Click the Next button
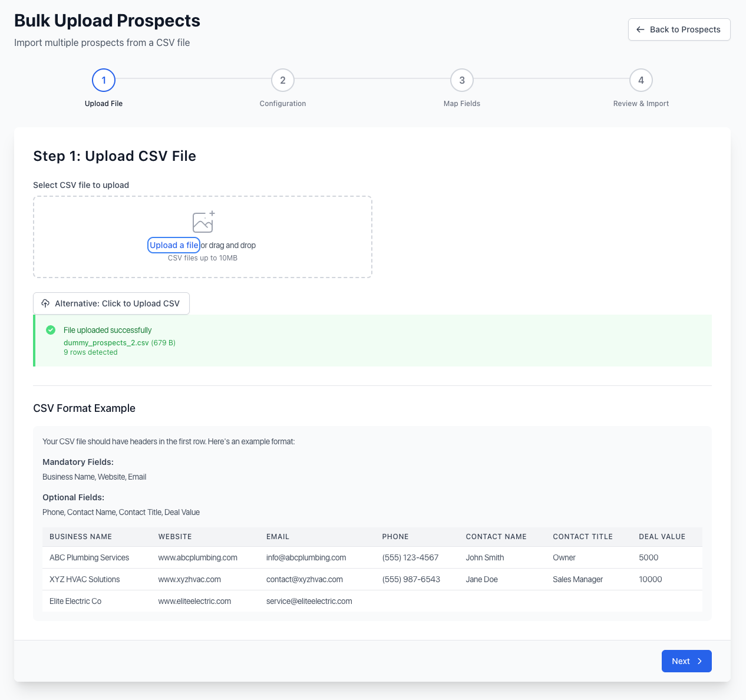Image resolution: width=746 pixels, height=700 pixels. 686,661
